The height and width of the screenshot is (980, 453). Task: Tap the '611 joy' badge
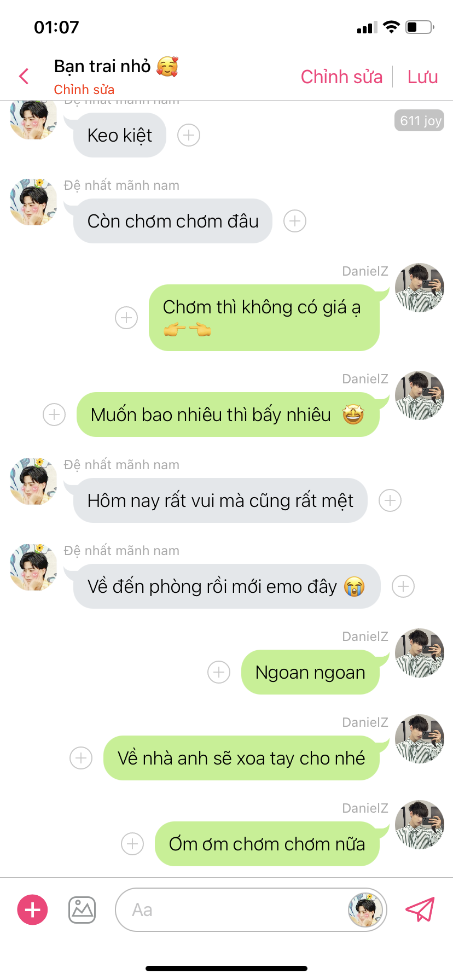tap(419, 121)
